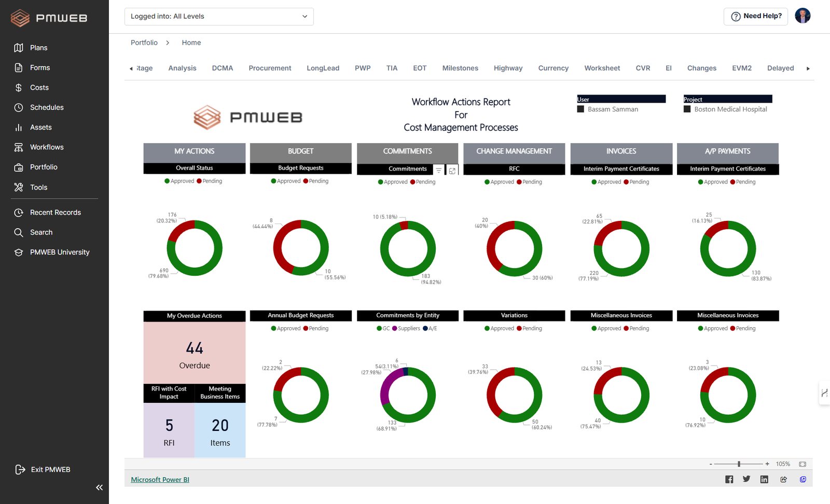
Task: Switch to the Worksheet tab
Action: 602,68
